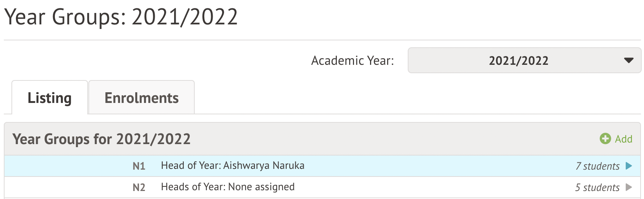Click the selected 2021/2022 value in dropdown

click(518, 61)
